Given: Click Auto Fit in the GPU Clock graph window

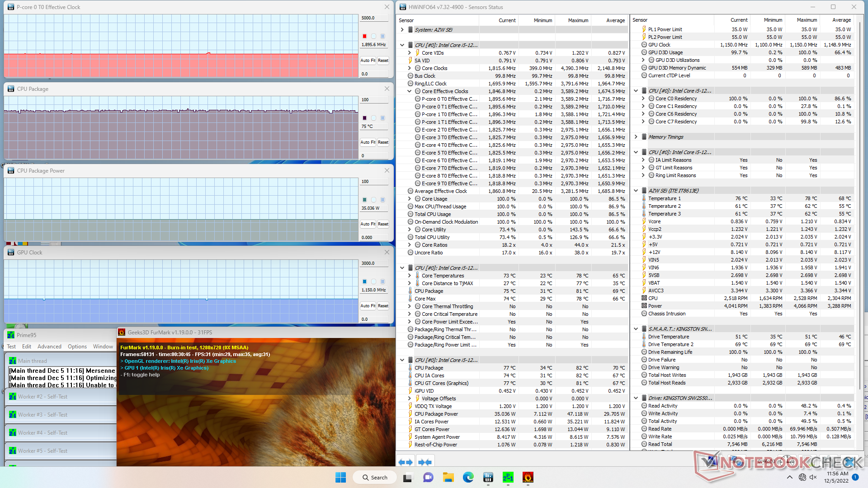Looking at the screenshot, I should (x=368, y=306).
